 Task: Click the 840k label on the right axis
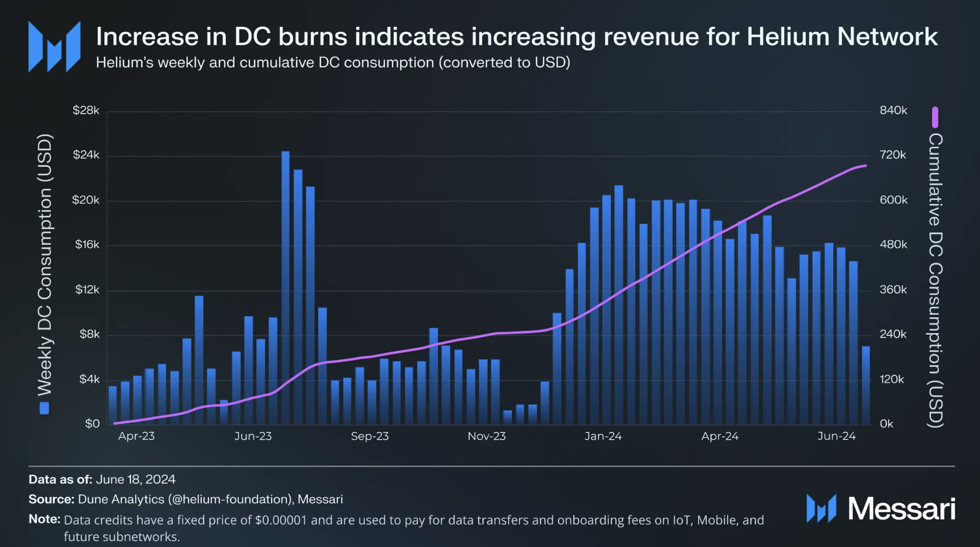point(893,110)
